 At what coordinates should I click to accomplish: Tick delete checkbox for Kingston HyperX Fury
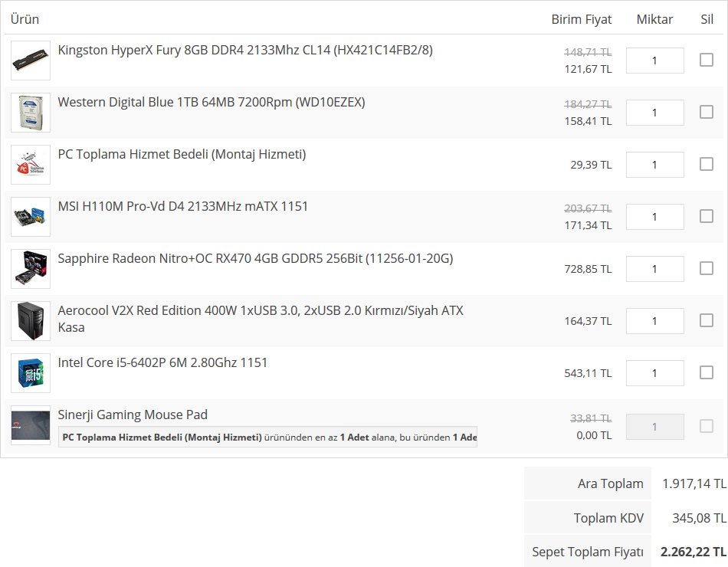click(x=707, y=60)
